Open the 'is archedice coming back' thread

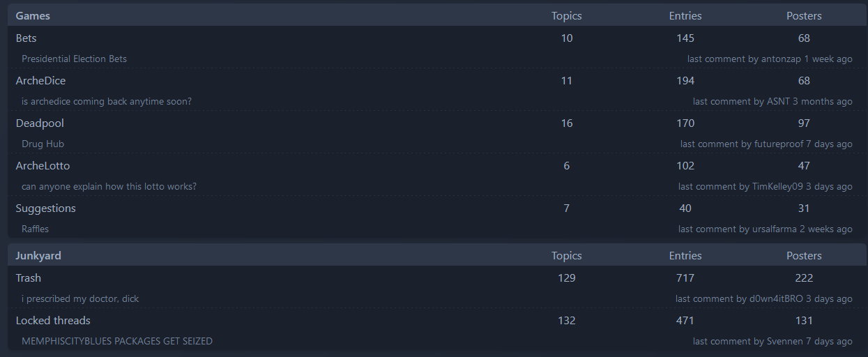click(x=106, y=102)
